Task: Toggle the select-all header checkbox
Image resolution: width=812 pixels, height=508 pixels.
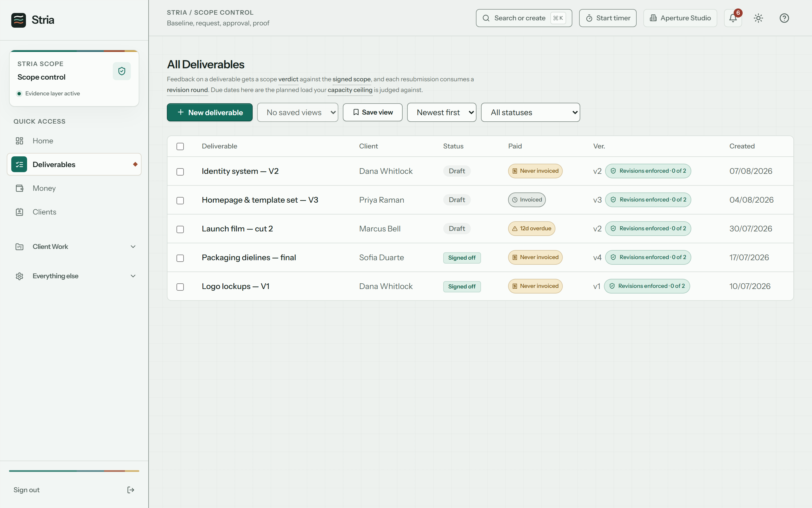Action: click(x=180, y=146)
